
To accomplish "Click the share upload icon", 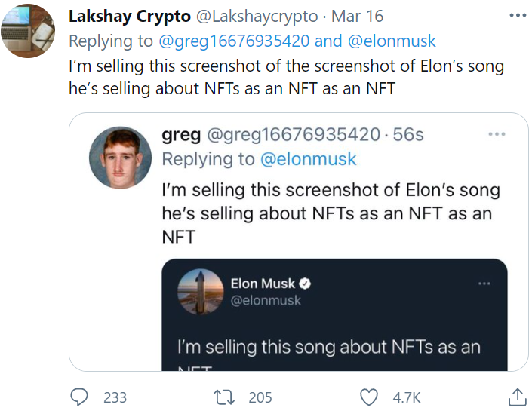I will [517, 397].
